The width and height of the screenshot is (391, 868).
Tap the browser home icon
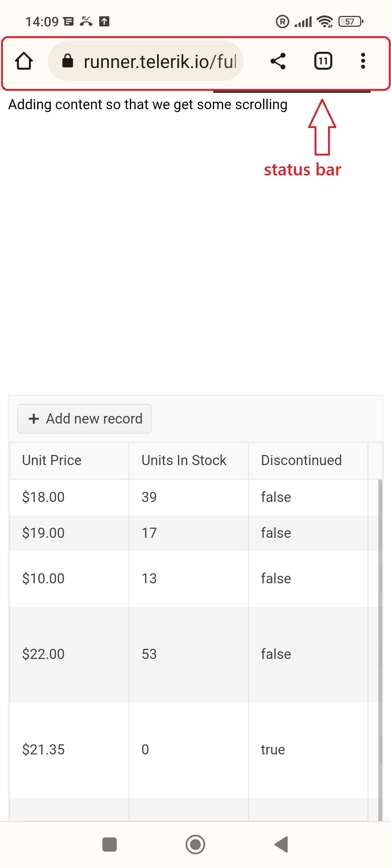24,61
